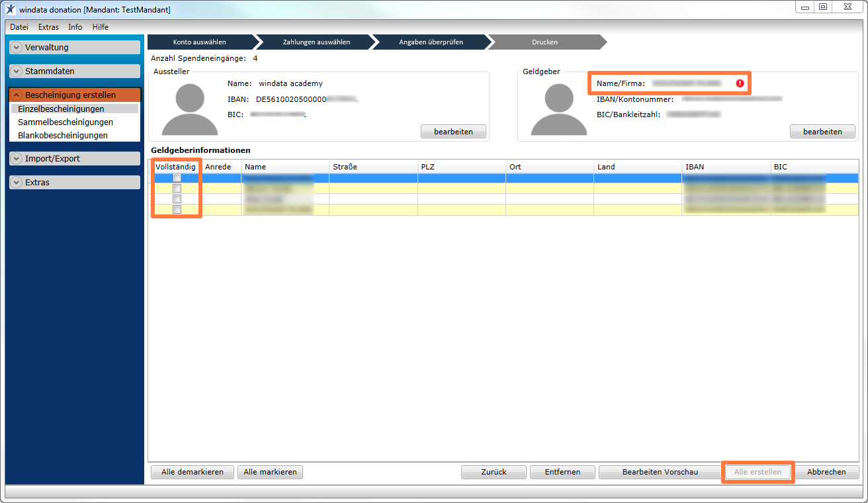Go to the Angaben überprüfen step
868x503 pixels.
pyautogui.click(x=431, y=42)
